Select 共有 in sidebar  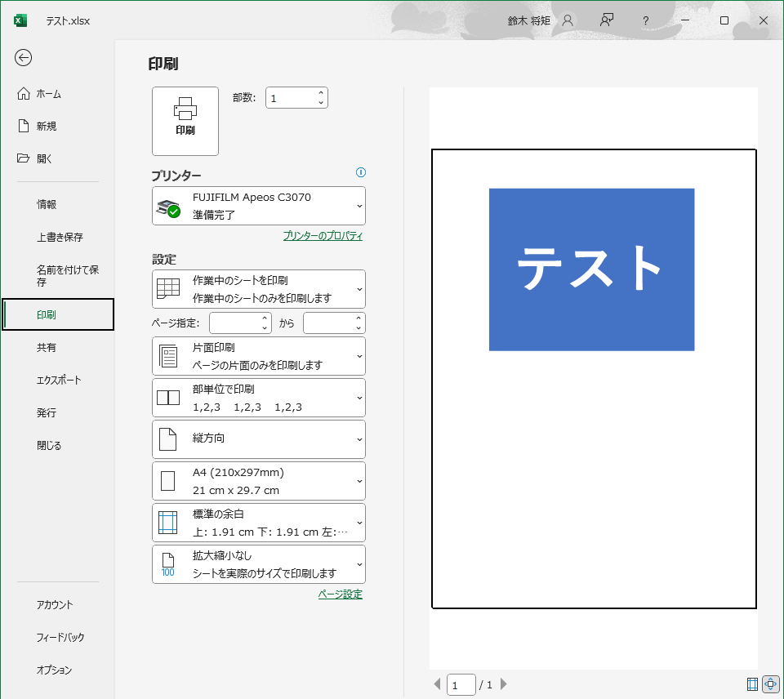point(57,348)
